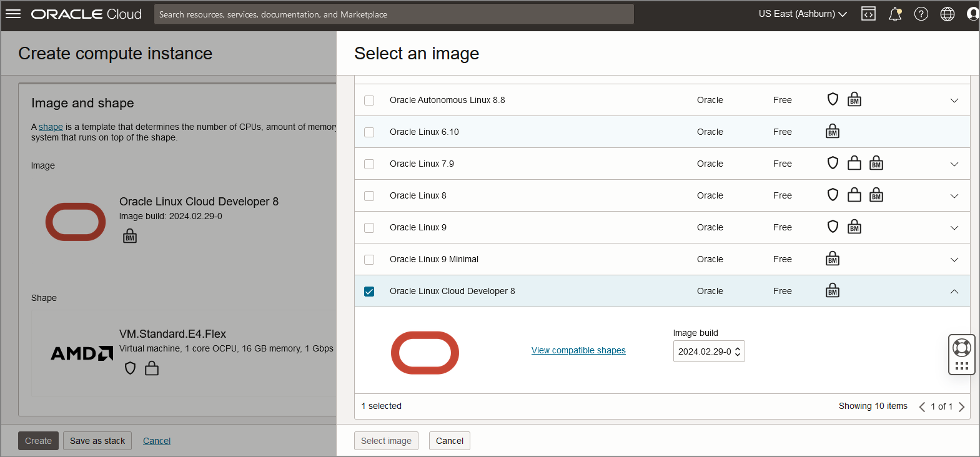
Task: Open the Image build version dropdown
Action: (x=709, y=351)
